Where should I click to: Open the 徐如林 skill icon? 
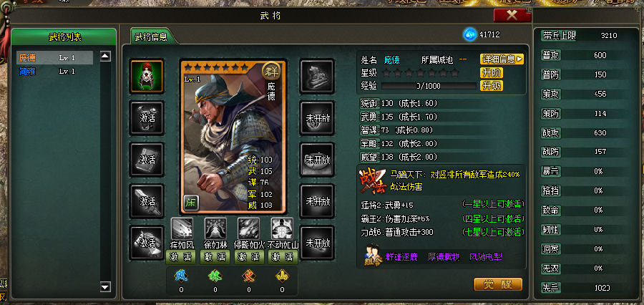point(215,228)
